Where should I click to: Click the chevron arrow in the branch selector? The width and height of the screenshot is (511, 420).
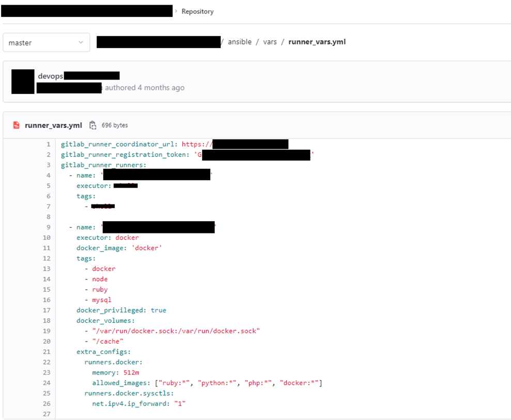(81, 42)
